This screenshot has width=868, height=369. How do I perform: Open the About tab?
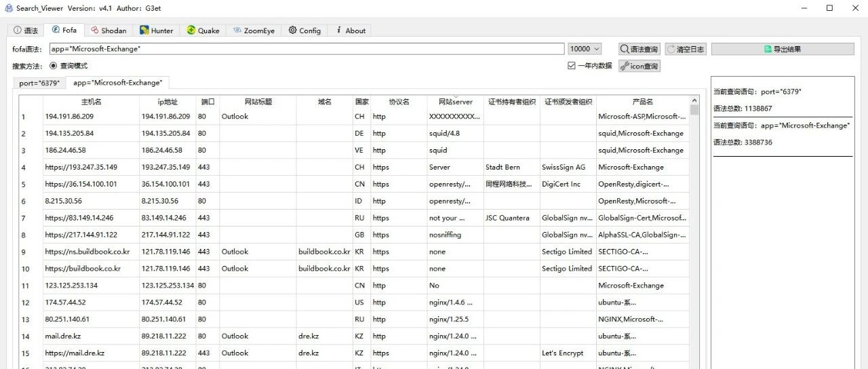(x=351, y=31)
